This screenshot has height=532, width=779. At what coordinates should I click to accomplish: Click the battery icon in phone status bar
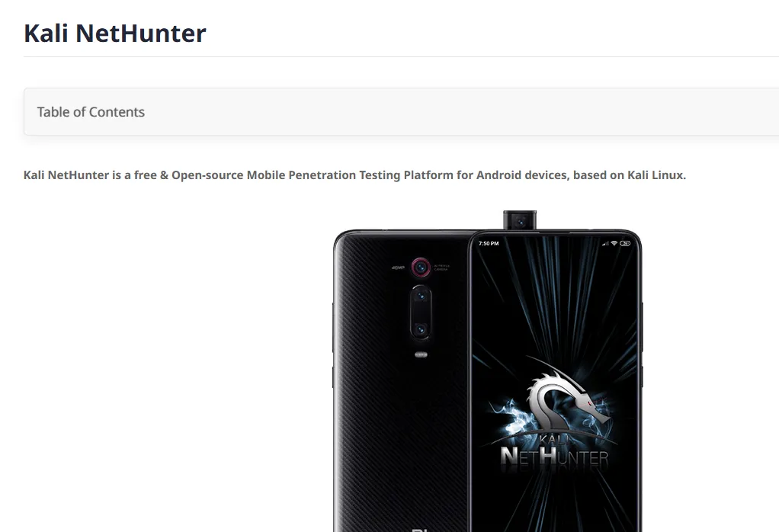click(625, 243)
